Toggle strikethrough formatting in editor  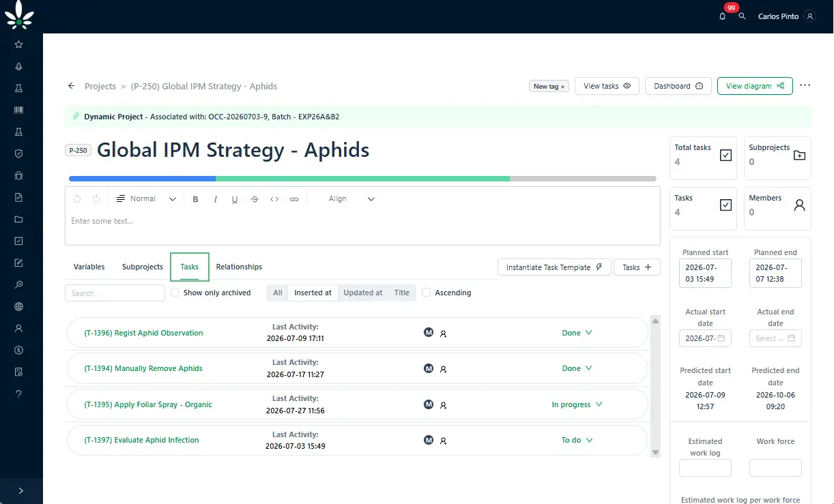(255, 199)
